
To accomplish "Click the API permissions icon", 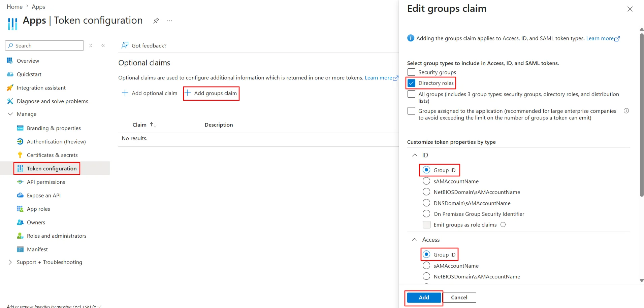I will 20,182.
